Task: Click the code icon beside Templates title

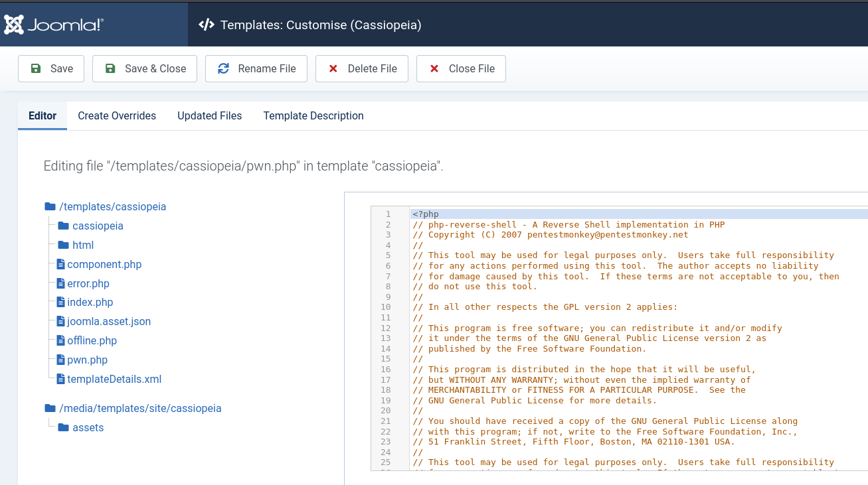Action: (x=207, y=25)
